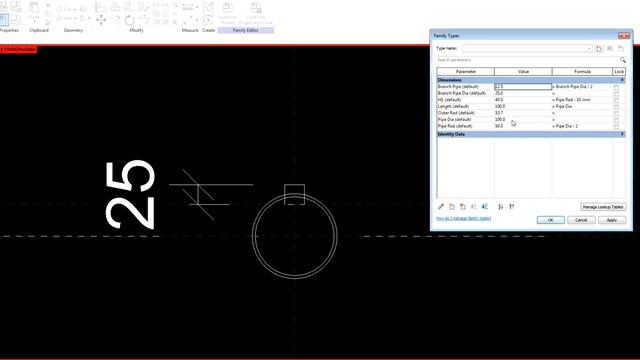Viewport: 640px width, 360px height.
Task: Click the Ht value cell 40.0
Action: (x=523, y=100)
